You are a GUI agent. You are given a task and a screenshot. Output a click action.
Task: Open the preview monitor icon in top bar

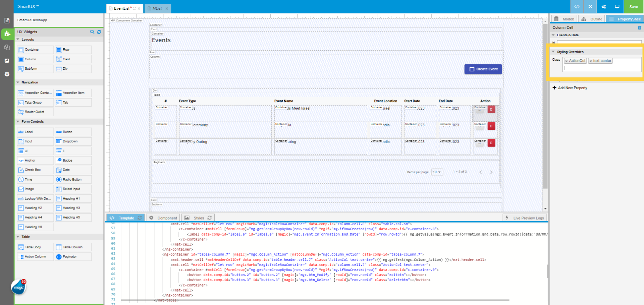(617, 7)
